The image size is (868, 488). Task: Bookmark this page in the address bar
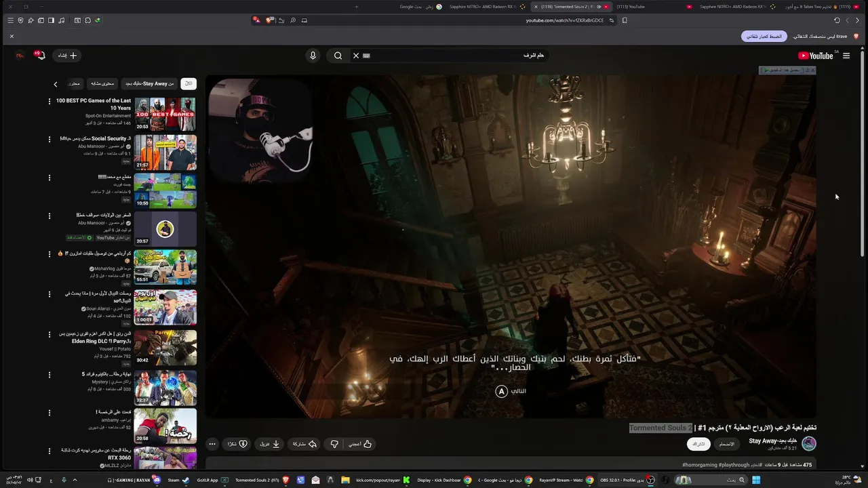[625, 20]
